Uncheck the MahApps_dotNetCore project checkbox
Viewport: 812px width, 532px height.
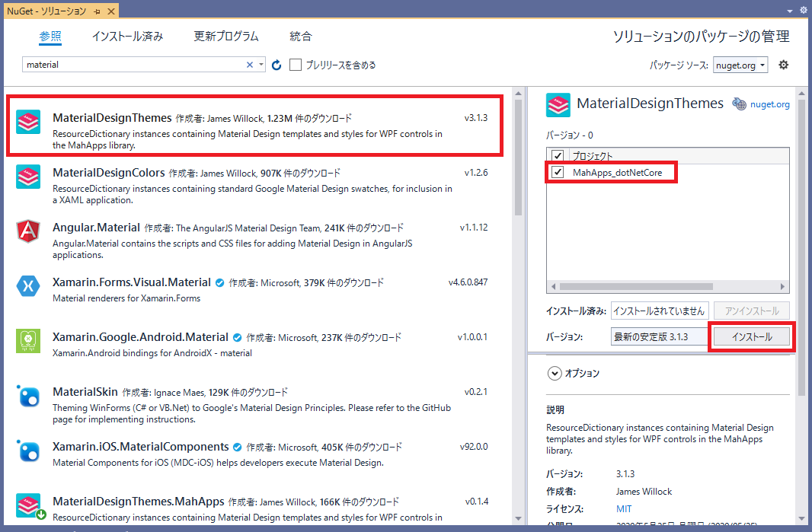pyautogui.click(x=558, y=172)
